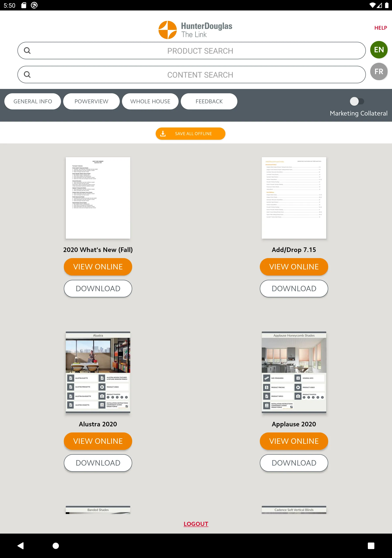The image size is (392, 558).
Task: Click the Hunter Douglas logo icon
Action: (168, 30)
